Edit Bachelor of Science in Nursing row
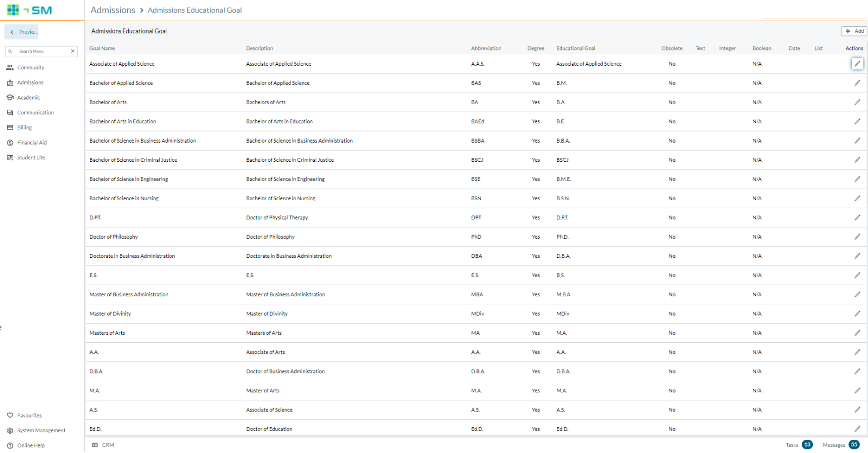The image size is (868, 453). pos(857,198)
